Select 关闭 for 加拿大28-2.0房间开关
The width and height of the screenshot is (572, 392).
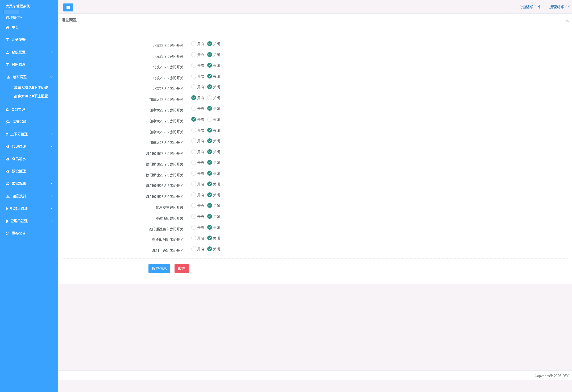210,98
